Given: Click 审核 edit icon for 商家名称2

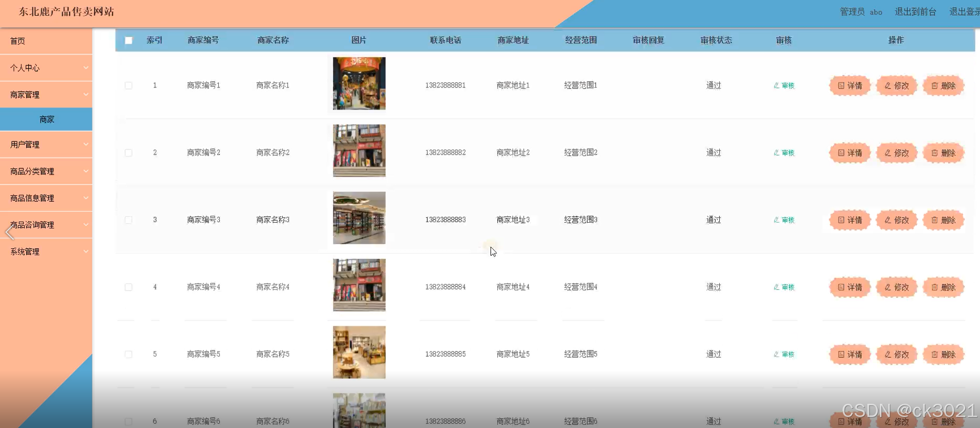Looking at the screenshot, I should 776,153.
